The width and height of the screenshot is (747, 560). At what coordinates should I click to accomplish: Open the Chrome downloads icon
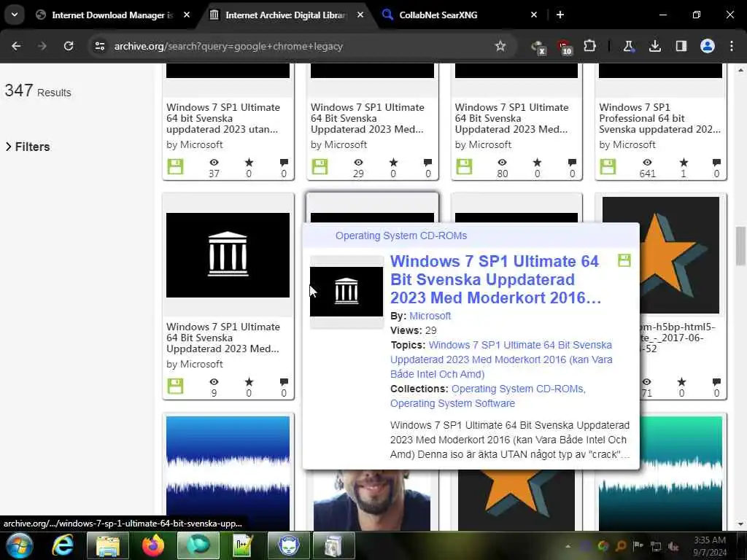pyautogui.click(x=655, y=46)
